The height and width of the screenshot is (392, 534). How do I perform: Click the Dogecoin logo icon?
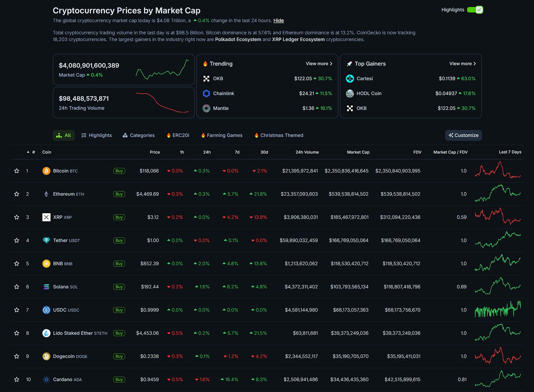[x=46, y=356]
